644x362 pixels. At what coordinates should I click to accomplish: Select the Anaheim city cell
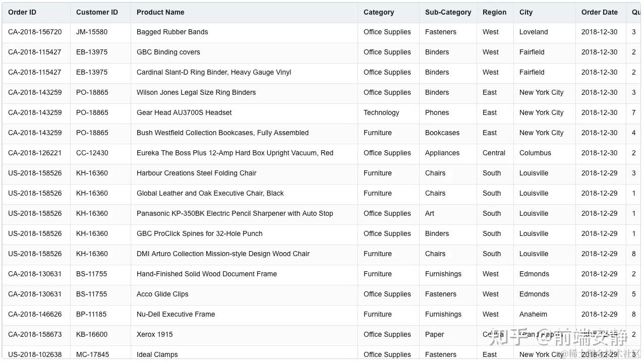533,314
